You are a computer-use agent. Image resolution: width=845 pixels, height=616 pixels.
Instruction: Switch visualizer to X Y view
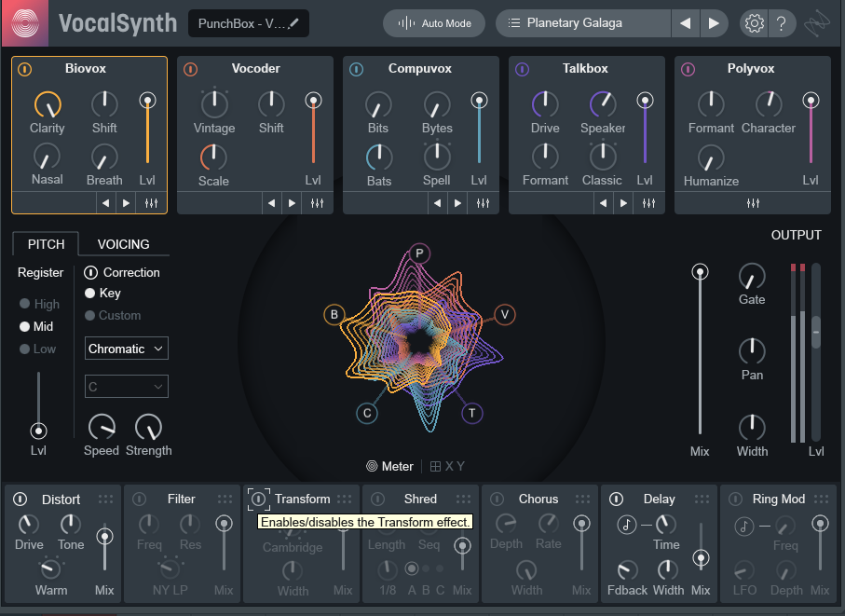pos(447,466)
